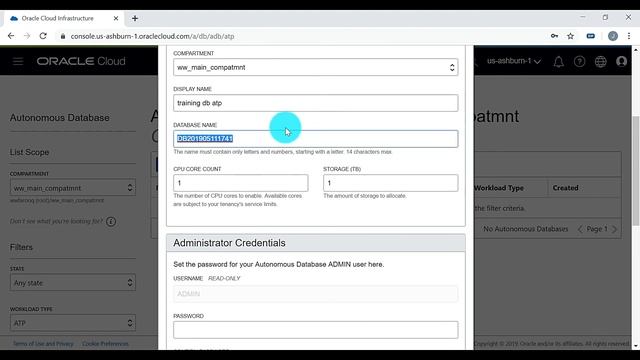The height and width of the screenshot is (360, 640).
Task: Click the browser forward arrow
Action: (27, 36)
